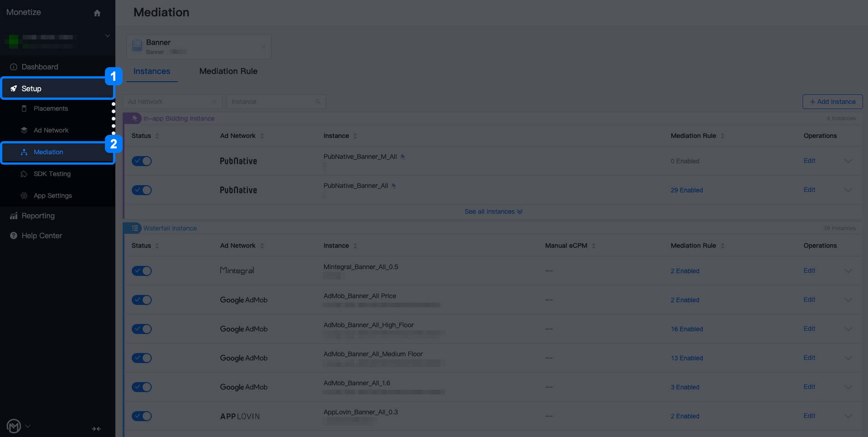Sort waterfall table by Mediation Rule

point(722,246)
